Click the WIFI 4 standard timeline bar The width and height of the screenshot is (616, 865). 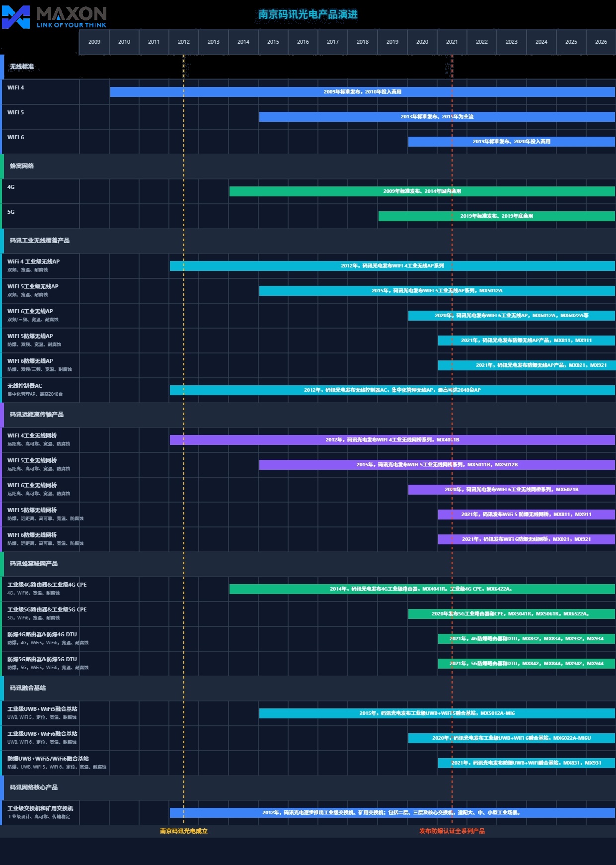pos(362,92)
